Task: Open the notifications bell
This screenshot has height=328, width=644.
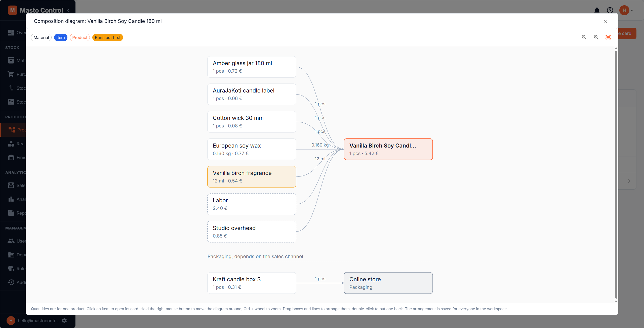Action: (x=597, y=10)
